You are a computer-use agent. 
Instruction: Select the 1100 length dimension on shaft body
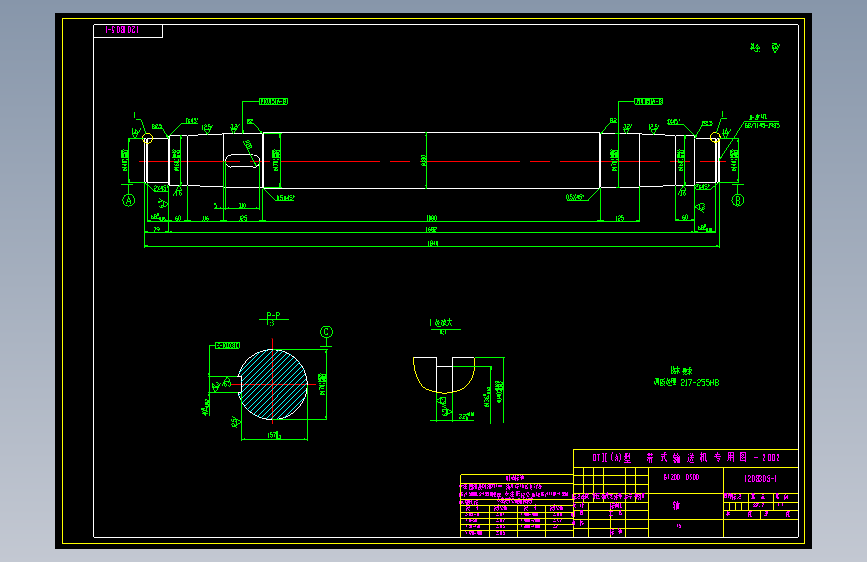click(432, 218)
